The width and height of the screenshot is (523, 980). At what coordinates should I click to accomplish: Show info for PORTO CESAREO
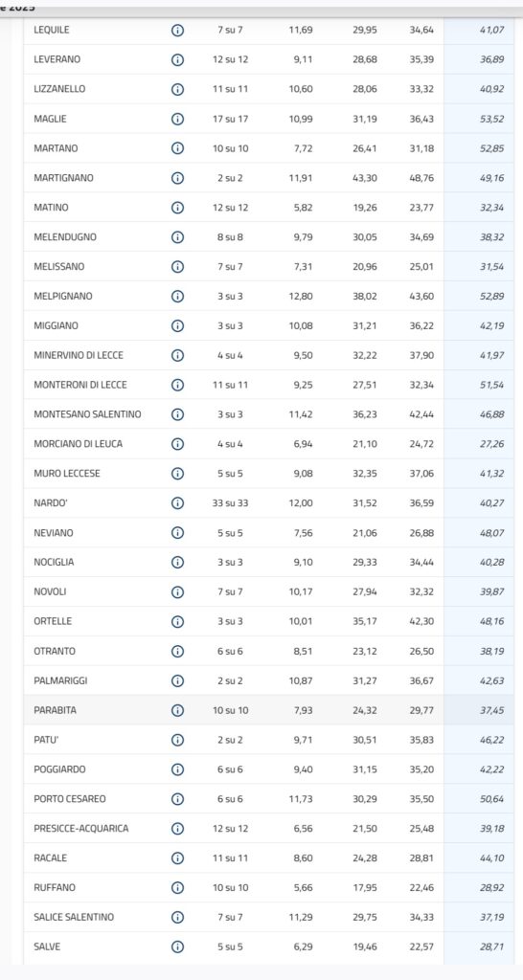pyautogui.click(x=177, y=799)
